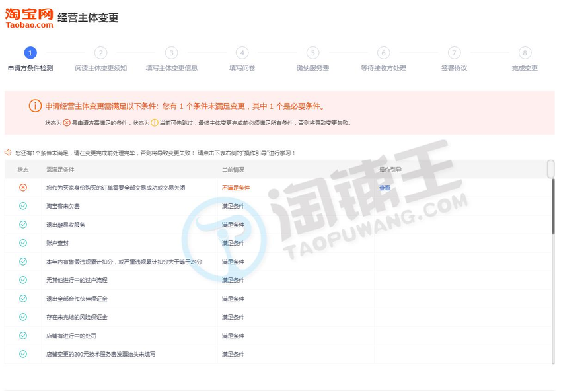This screenshot has height=391, width=588.
Task: Click the Taobao logo
Action: [x=29, y=17]
